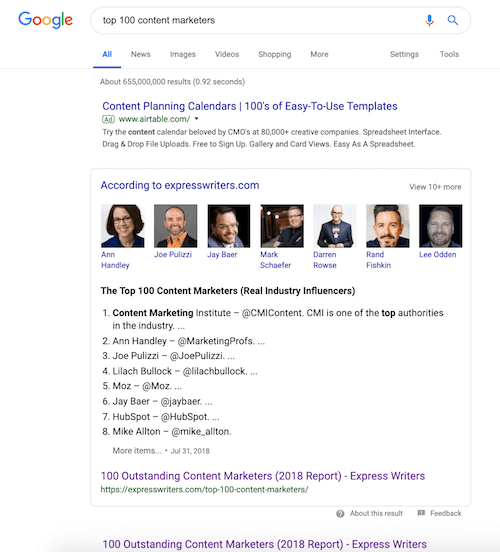Click Jay Baer's photo

coord(229,226)
